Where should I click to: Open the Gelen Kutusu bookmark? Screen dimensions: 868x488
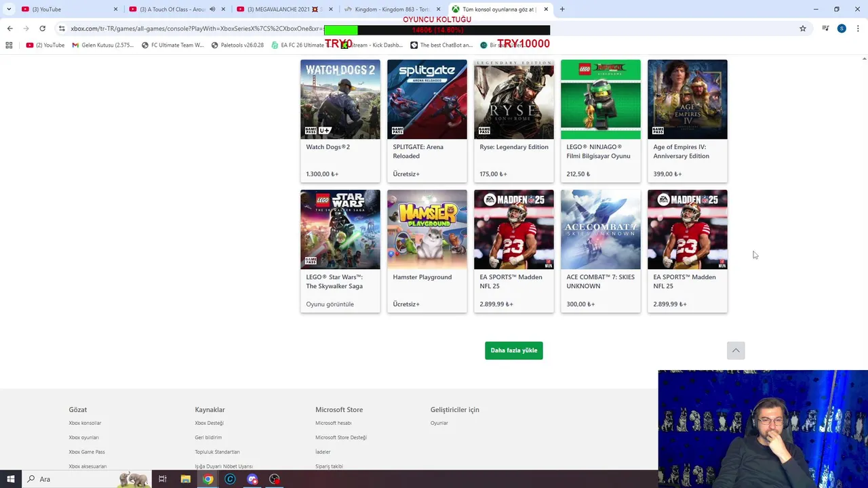(x=103, y=45)
